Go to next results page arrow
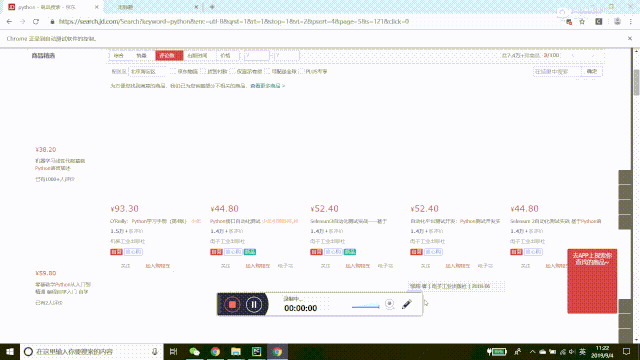Viewport: 640px width, 360px height. 593,56
